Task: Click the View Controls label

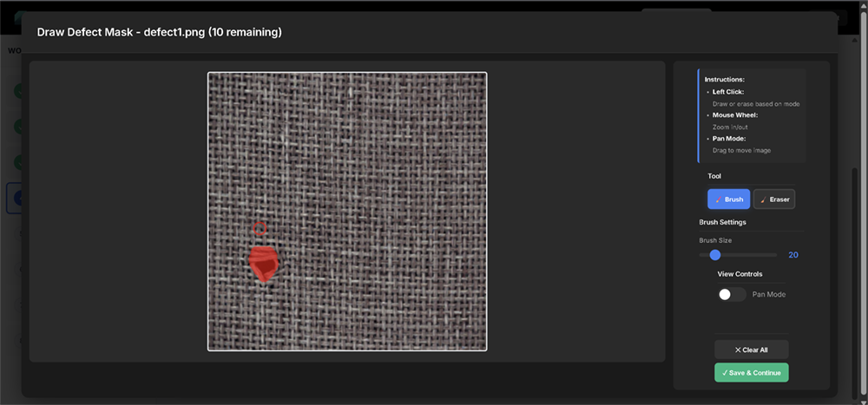Action: [x=740, y=274]
